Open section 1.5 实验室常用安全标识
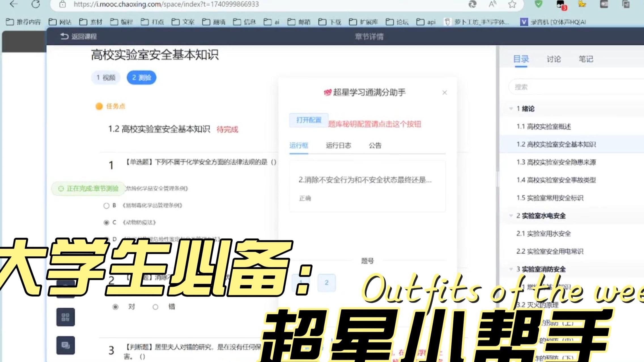Viewport: 644px width, 362px height. click(550, 198)
